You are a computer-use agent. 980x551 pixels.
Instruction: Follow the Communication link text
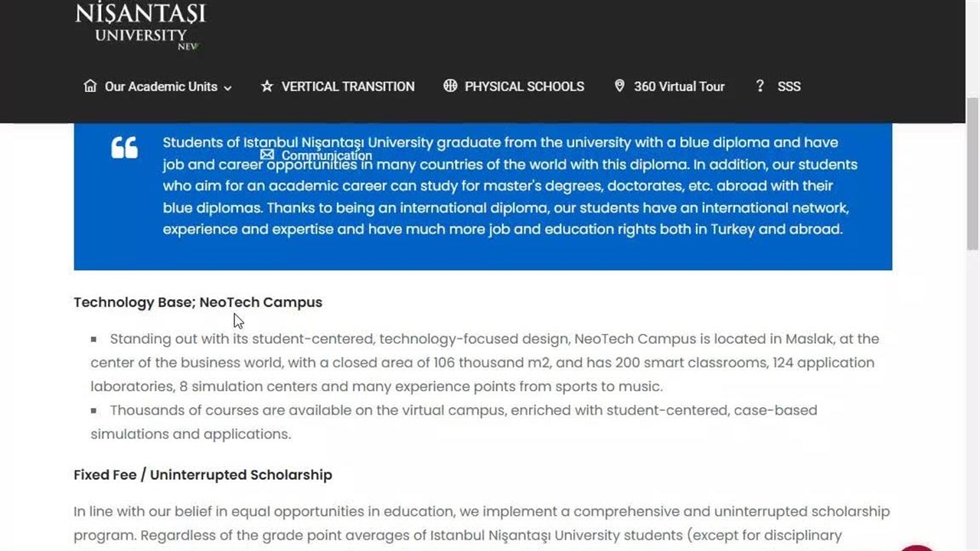coord(326,156)
